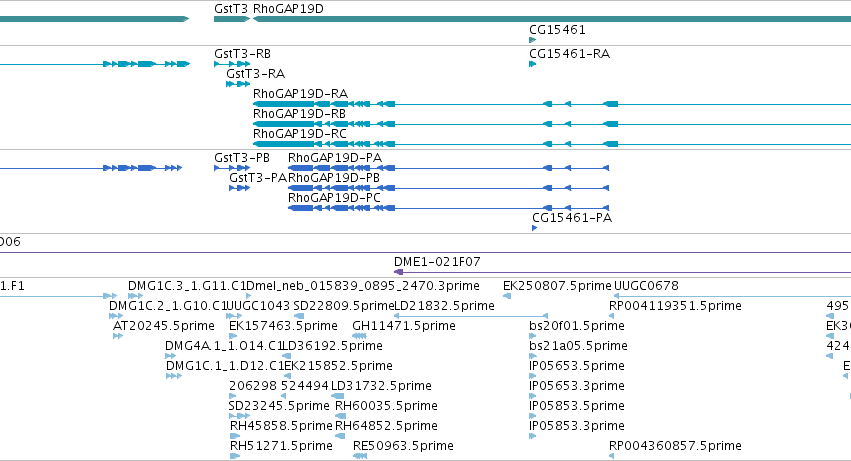Screen dimensions: 851x461
Task: Click the GstT3-RA transcript label
Action: pyautogui.click(x=255, y=74)
